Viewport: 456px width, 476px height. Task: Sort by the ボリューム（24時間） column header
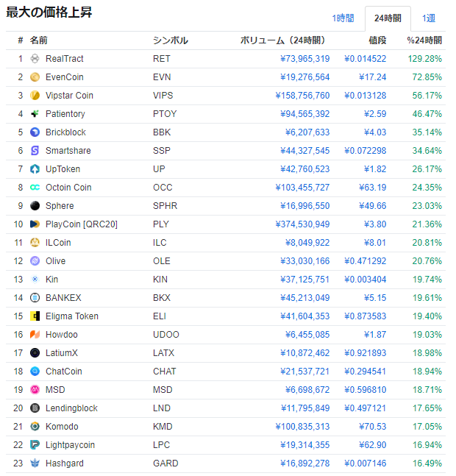click(x=282, y=40)
